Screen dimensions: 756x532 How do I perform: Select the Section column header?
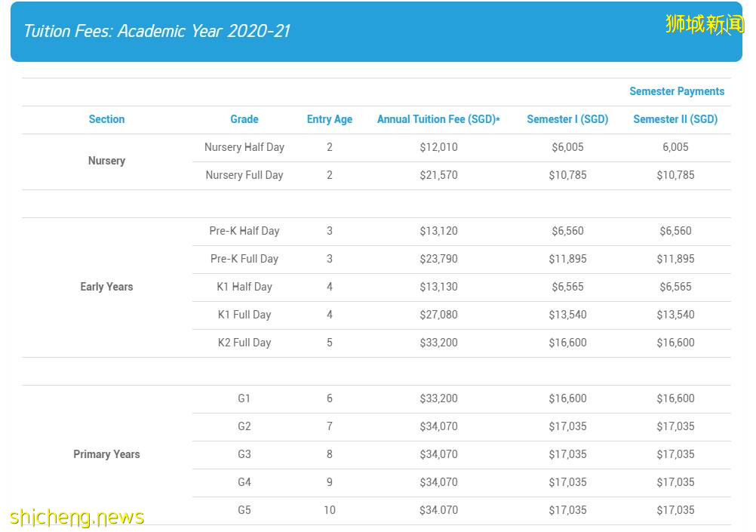(106, 119)
